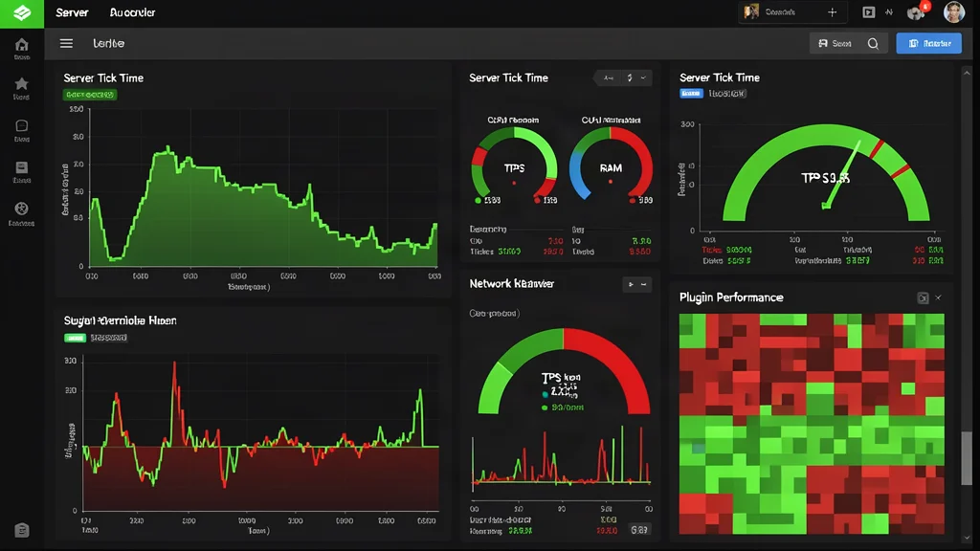Expand the Plugin Performance panel
This screenshot has height=551, width=980.
point(923,298)
